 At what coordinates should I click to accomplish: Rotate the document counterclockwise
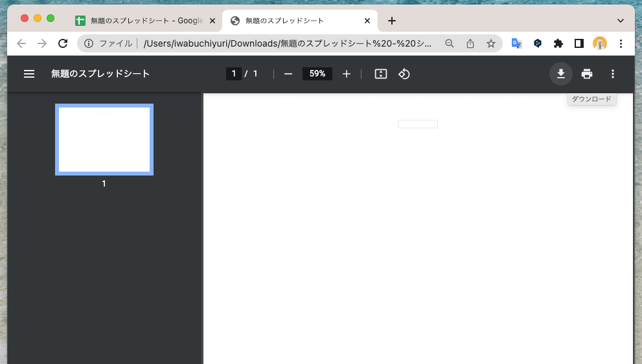point(404,74)
